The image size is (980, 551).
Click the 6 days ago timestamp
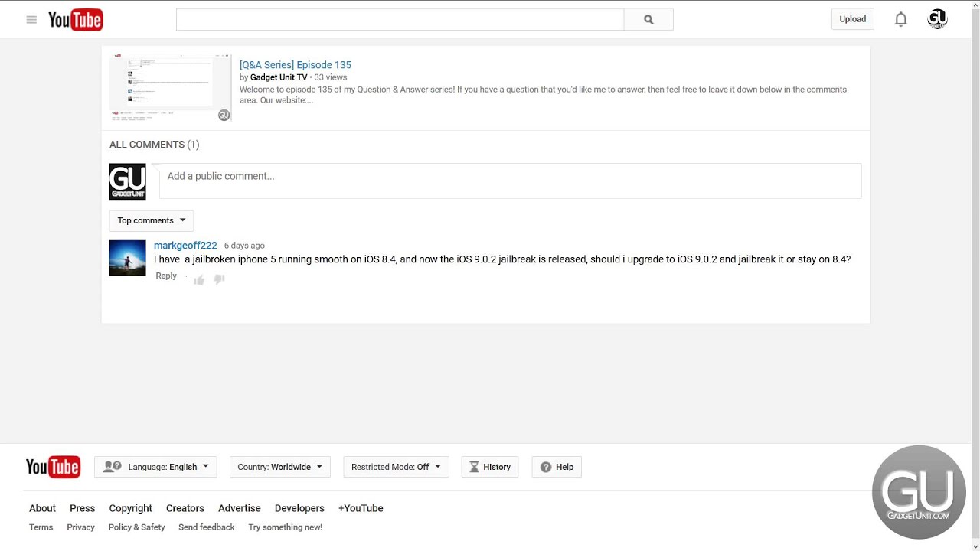pyautogui.click(x=244, y=246)
